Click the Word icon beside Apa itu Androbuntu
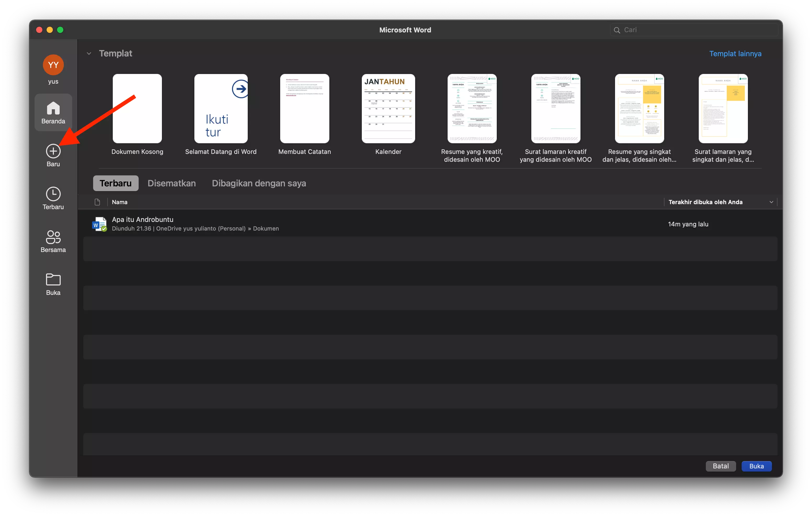This screenshot has height=516, width=812. [x=99, y=224]
